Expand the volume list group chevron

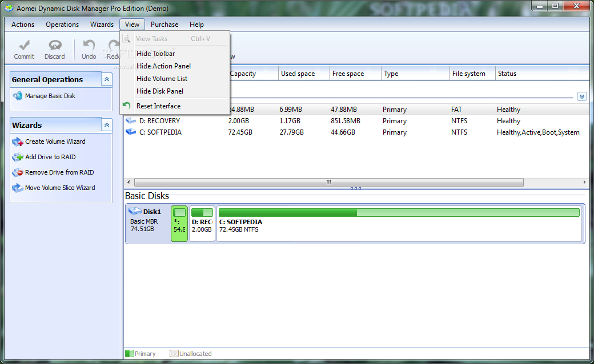[x=582, y=96]
